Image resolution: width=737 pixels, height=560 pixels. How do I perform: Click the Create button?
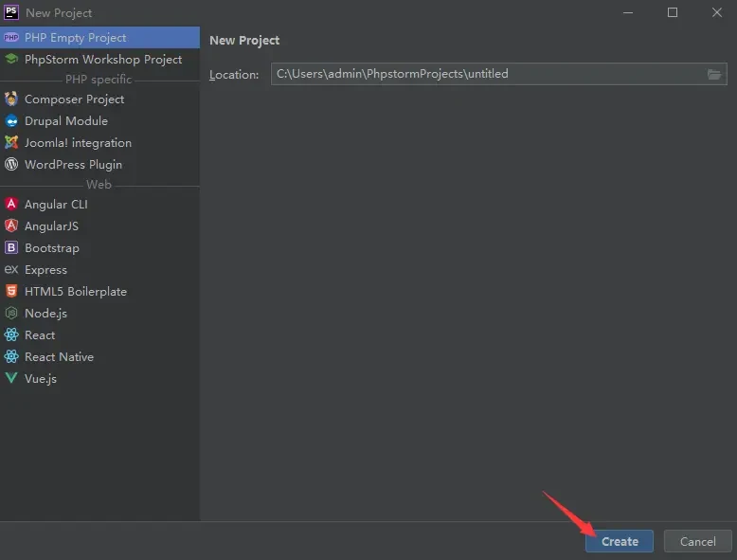coord(619,541)
